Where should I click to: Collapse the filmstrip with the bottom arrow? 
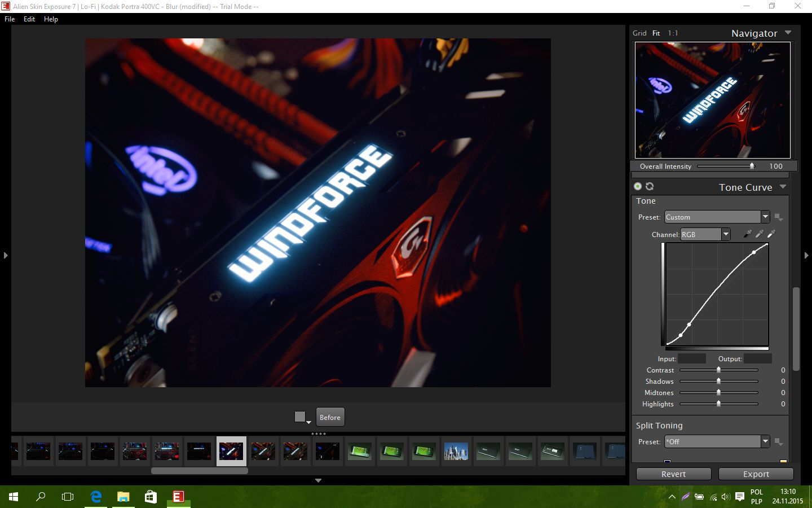pyautogui.click(x=318, y=480)
